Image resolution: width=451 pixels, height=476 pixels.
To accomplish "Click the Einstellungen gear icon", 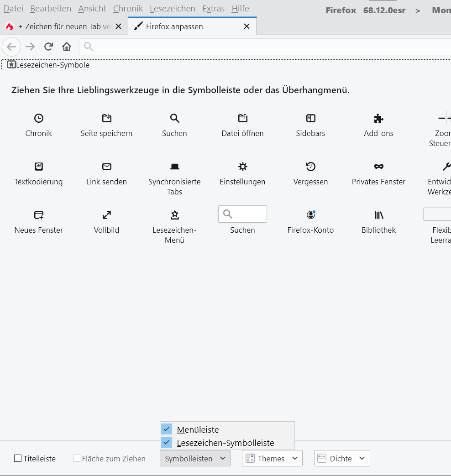I will pos(243,167).
